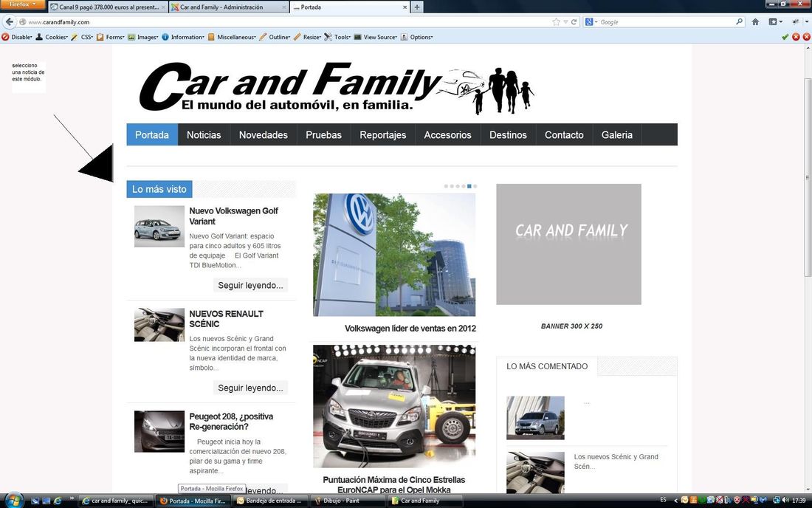Click the volume icon in system tray
812x508 pixels.
pyautogui.click(x=785, y=500)
